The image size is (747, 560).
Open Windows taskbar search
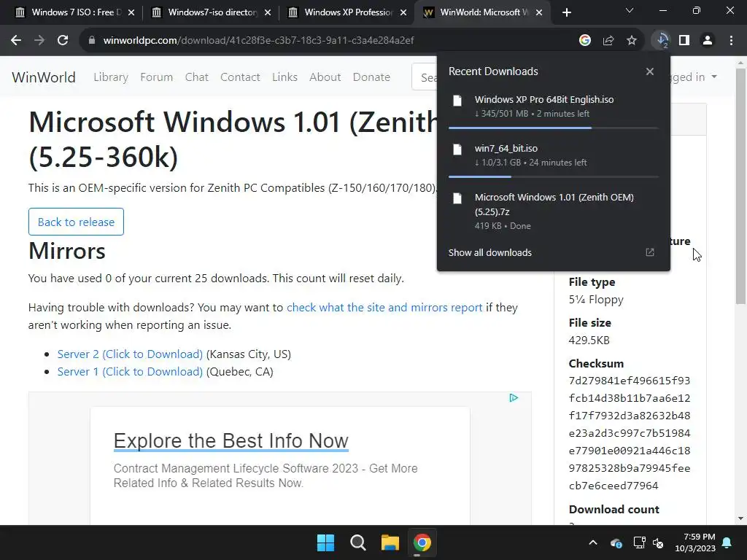click(357, 542)
